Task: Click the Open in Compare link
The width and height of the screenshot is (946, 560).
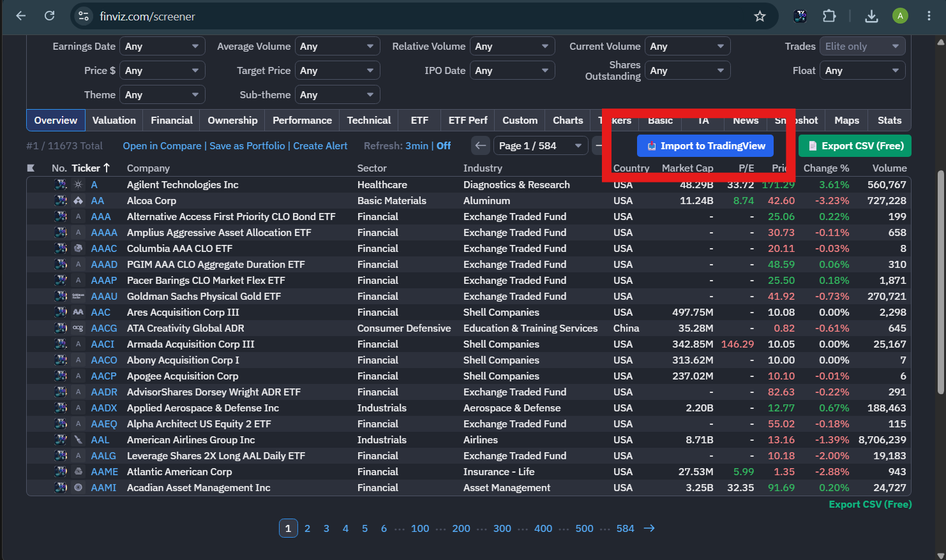Action: pyautogui.click(x=162, y=145)
